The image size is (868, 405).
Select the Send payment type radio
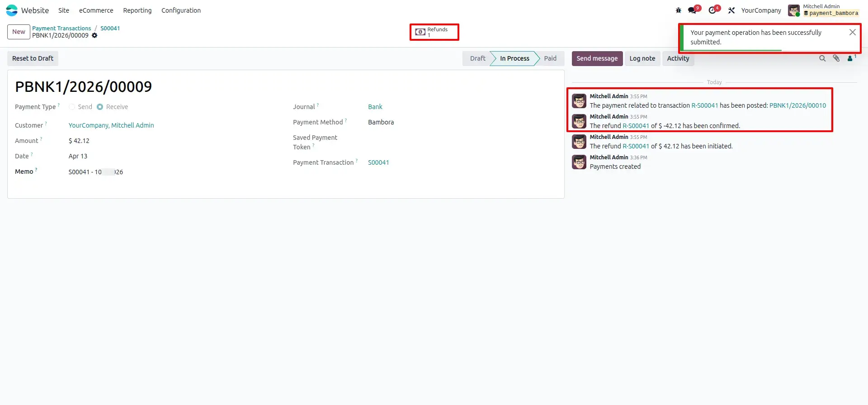72,107
